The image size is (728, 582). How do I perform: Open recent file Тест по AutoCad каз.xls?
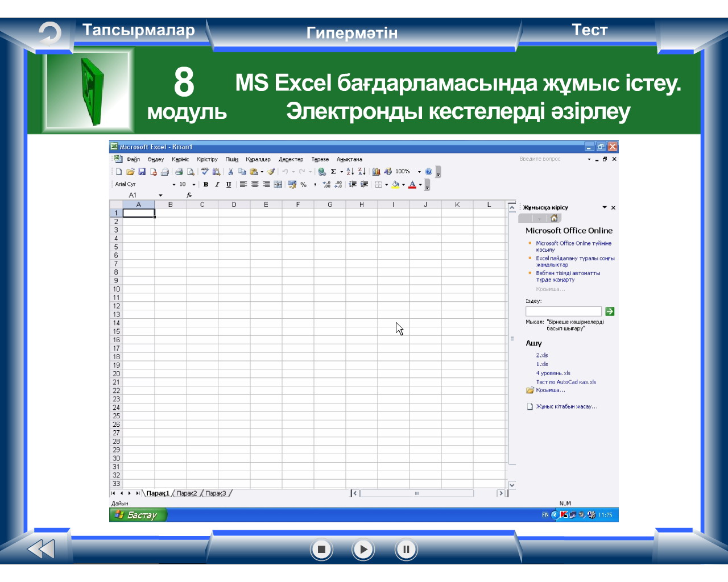coord(566,382)
